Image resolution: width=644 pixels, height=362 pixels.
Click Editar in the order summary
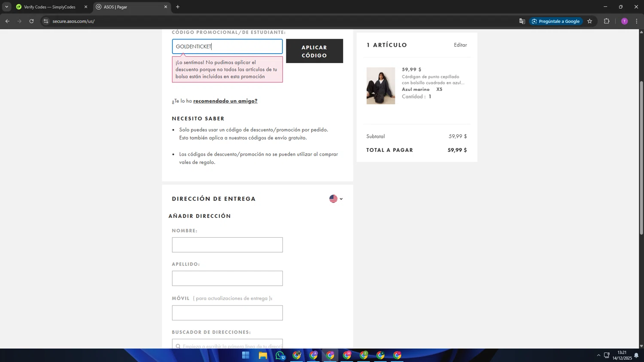coord(460,45)
